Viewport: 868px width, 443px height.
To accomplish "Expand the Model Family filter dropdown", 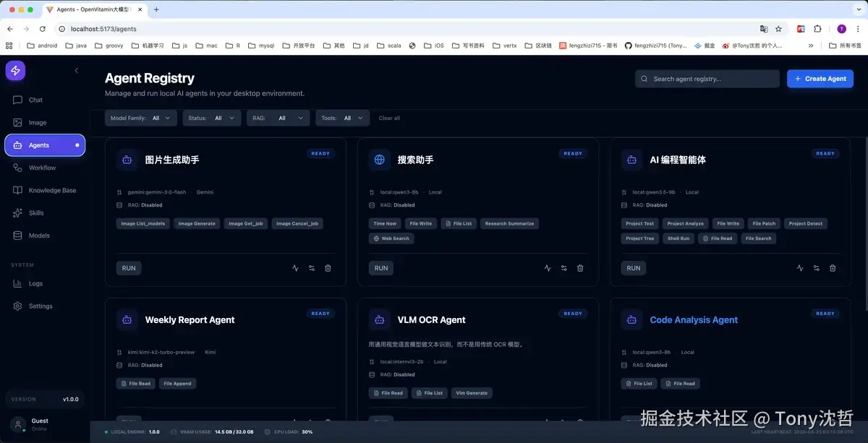I will pyautogui.click(x=141, y=118).
